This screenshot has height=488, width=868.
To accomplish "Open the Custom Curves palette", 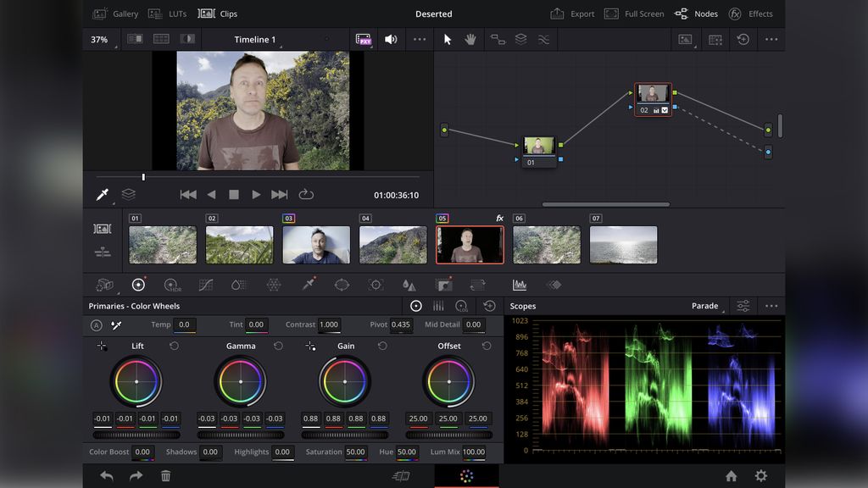I will click(205, 285).
